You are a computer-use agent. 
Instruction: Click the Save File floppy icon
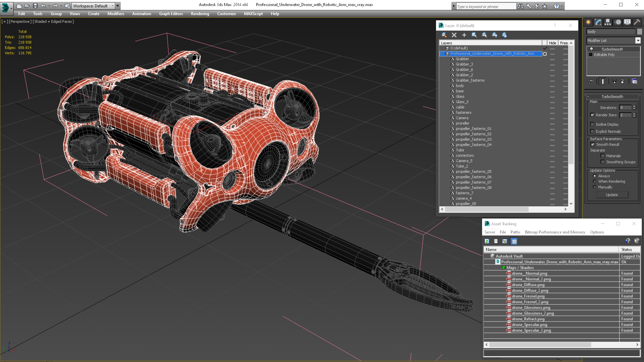click(x=35, y=6)
